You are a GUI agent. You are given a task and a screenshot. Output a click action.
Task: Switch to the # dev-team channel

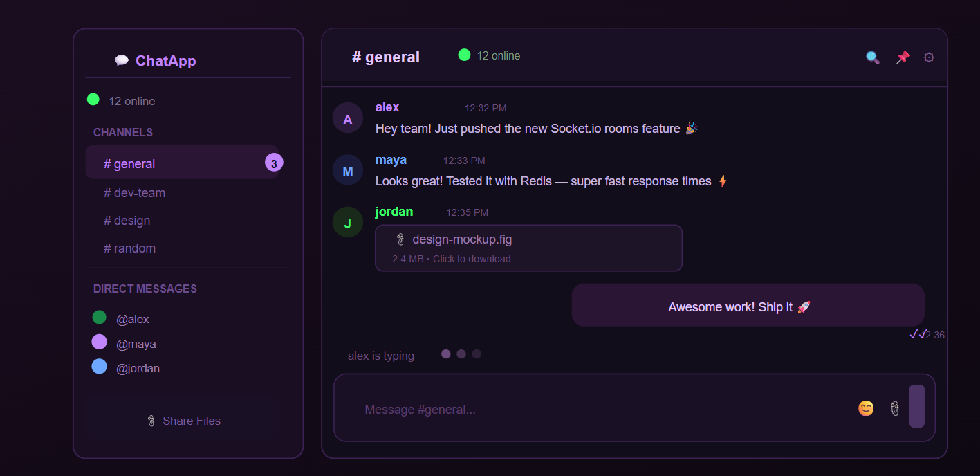click(x=134, y=193)
